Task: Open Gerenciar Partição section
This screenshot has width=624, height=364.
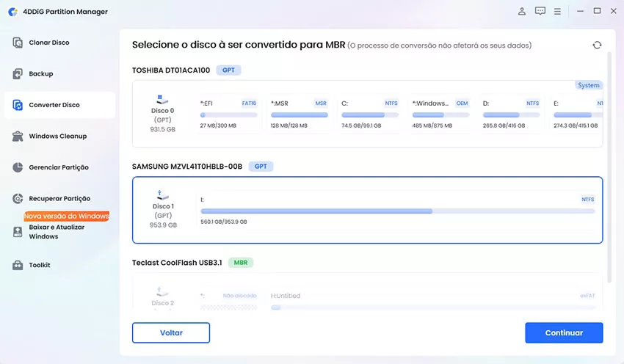Action: tap(59, 167)
